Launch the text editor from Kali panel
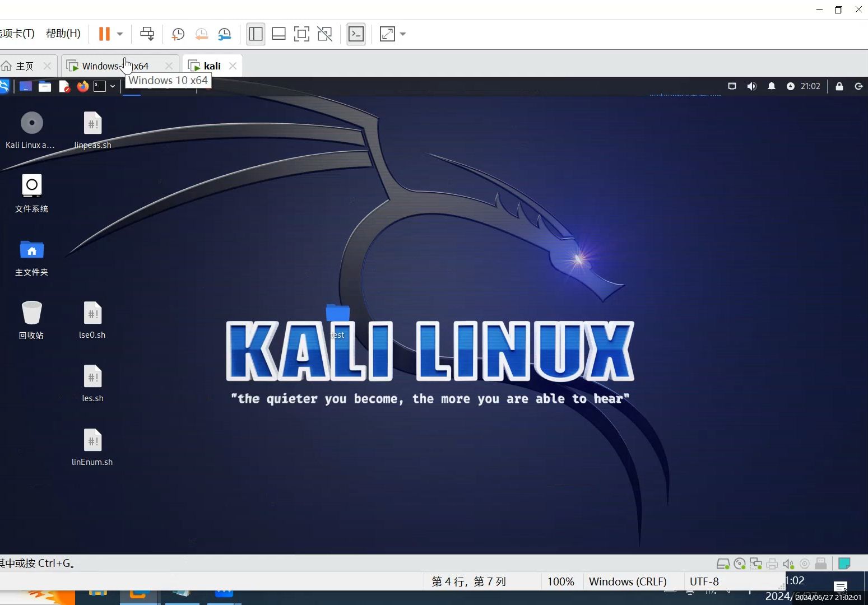This screenshot has height=605, width=868. 64,86
